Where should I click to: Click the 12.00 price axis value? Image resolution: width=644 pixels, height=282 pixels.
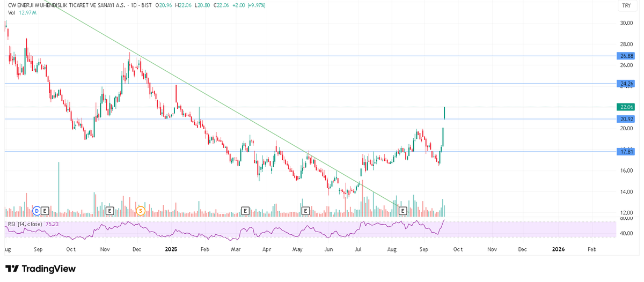click(x=626, y=213)
